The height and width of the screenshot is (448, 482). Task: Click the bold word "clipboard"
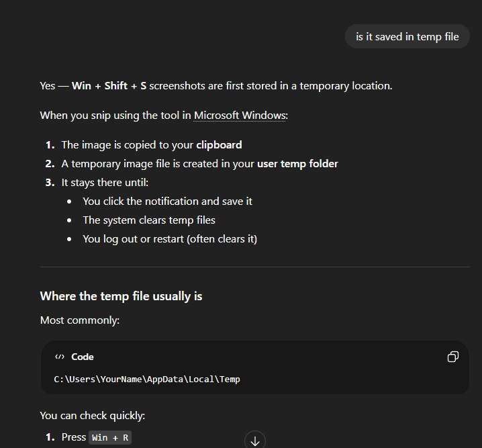219,144
